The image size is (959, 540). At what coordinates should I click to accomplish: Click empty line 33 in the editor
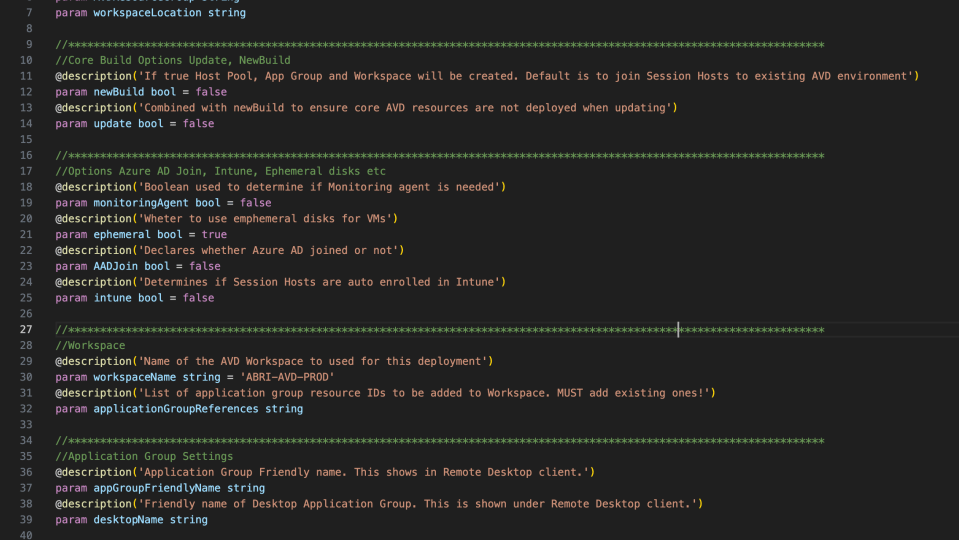[400, 425]
